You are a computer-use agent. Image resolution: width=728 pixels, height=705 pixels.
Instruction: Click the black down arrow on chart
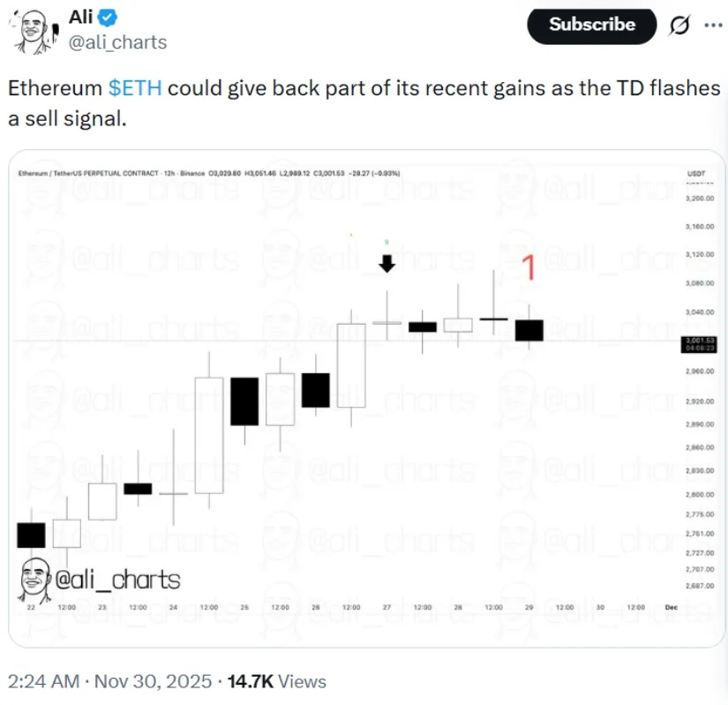click(x=387, y=262)
